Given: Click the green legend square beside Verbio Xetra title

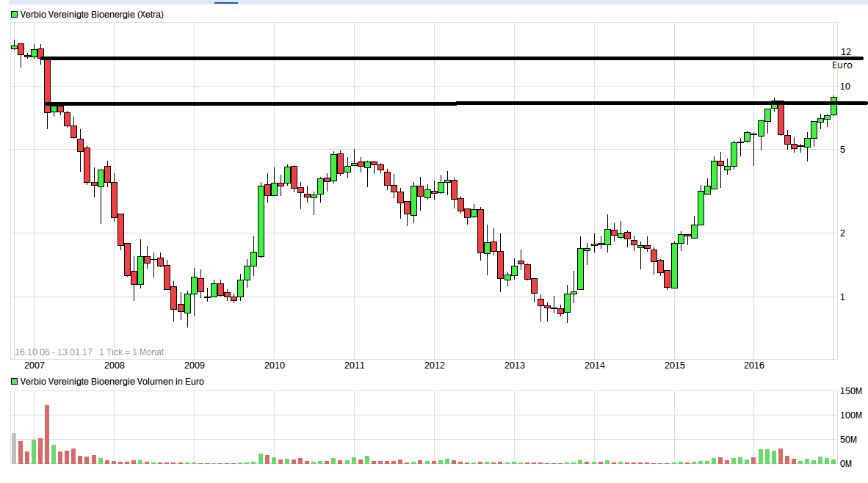Looking at the screenshot, I should coord(14,15).
